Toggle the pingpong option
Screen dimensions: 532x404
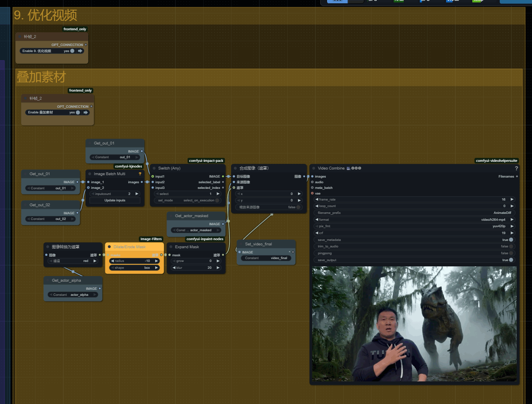[511, 253]
